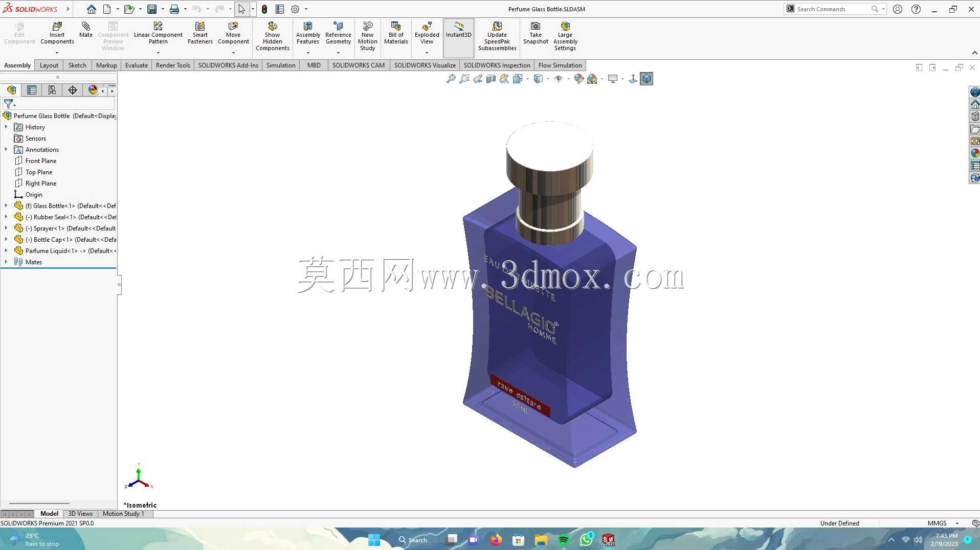Open Spotify from the taskbar
The height and width of the screenshot is (550, 980).
[564, 540]
